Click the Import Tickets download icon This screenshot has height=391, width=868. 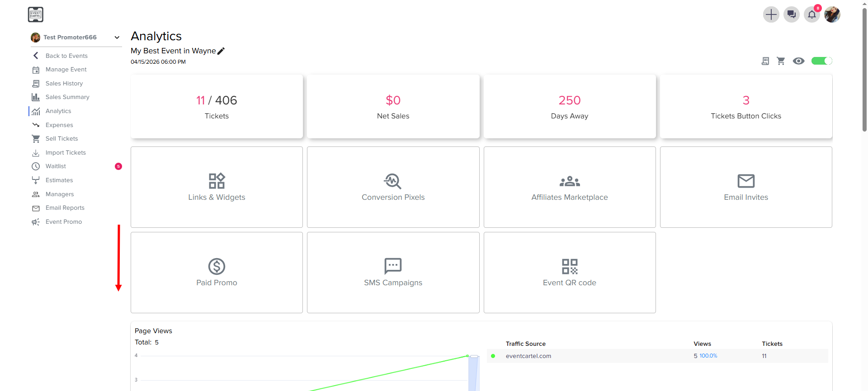pyautogui.click(x=36, y=153)
